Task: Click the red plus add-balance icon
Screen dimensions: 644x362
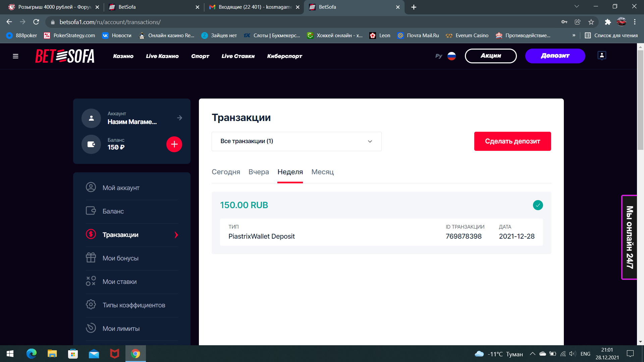Action: coord(174,144)
